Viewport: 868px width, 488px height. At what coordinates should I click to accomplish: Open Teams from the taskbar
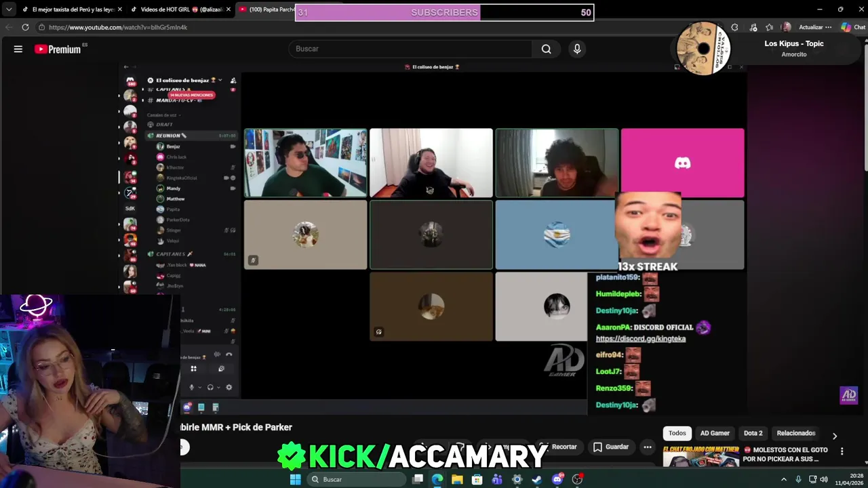[497, 479]
